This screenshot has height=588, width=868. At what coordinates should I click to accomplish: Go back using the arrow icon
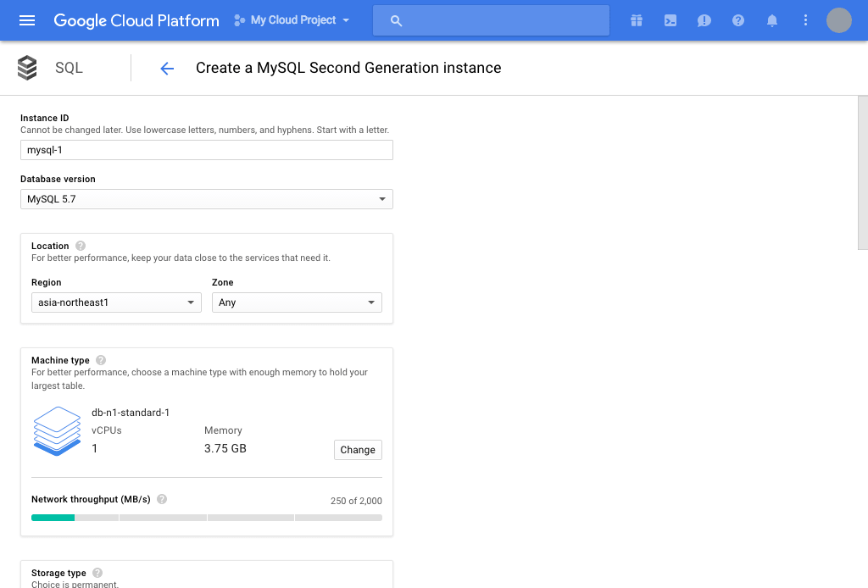point(167,68)
